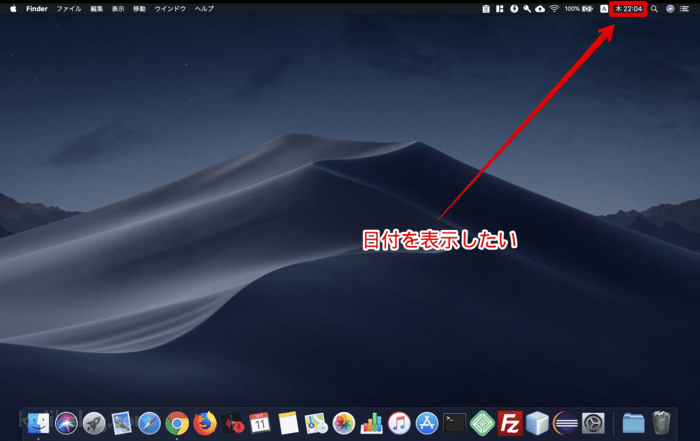
Task: Open Notification Center list icon
Action: [684, 8]
